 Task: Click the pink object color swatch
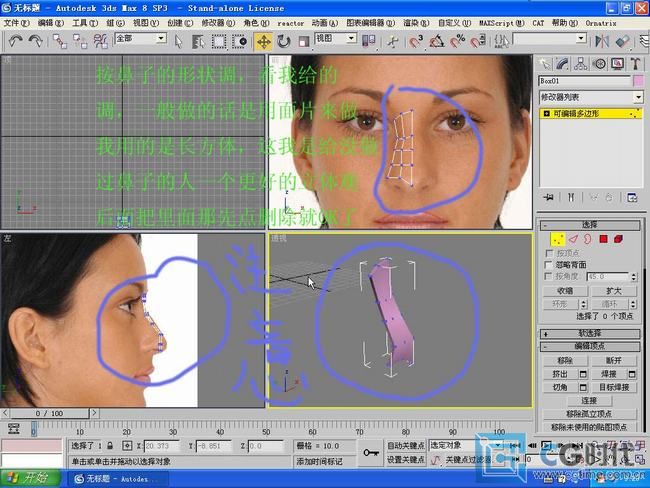(x=638, y=81)
